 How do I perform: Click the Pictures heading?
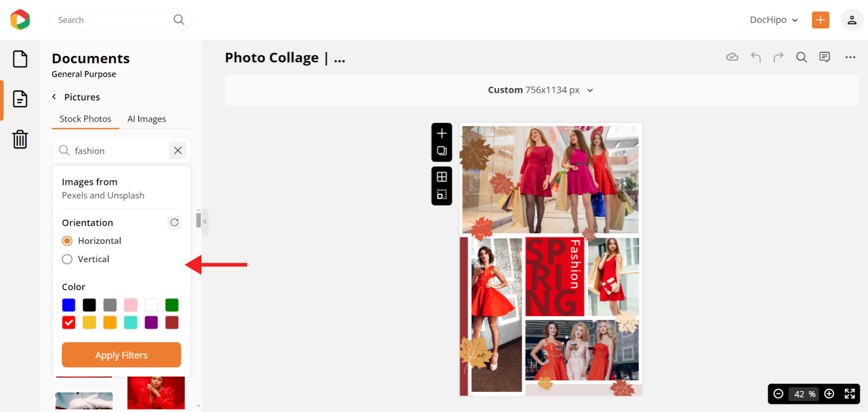[82, 97]
